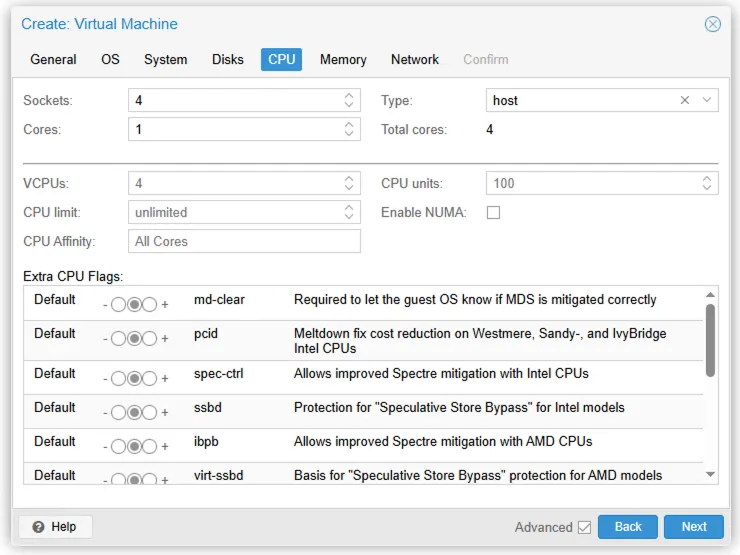Increase the Sockets value with up arrow
The width and height of the screenshot is (740, 555).
[349, 95]
